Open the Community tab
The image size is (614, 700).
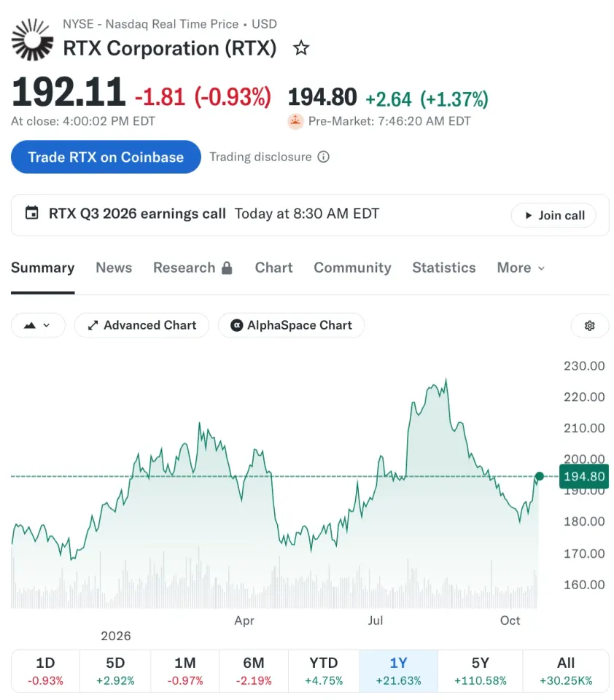point(352,268)
